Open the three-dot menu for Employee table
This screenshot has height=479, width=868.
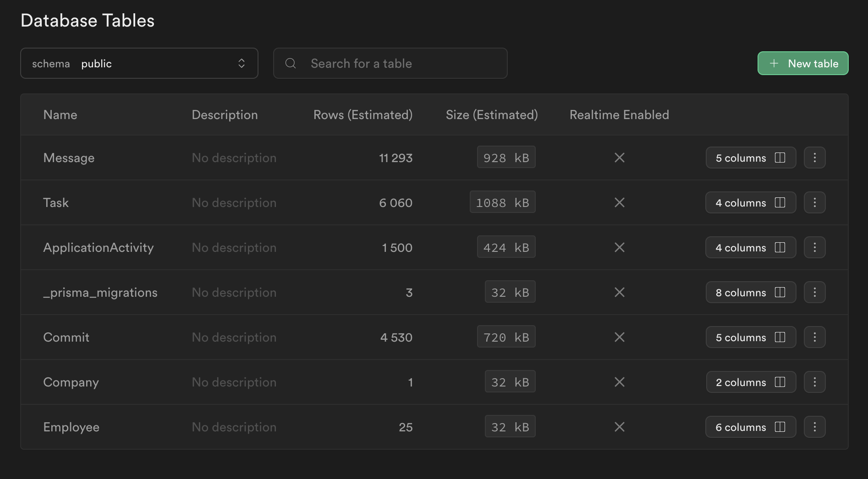pyautogui.click(x=814, y=427)
